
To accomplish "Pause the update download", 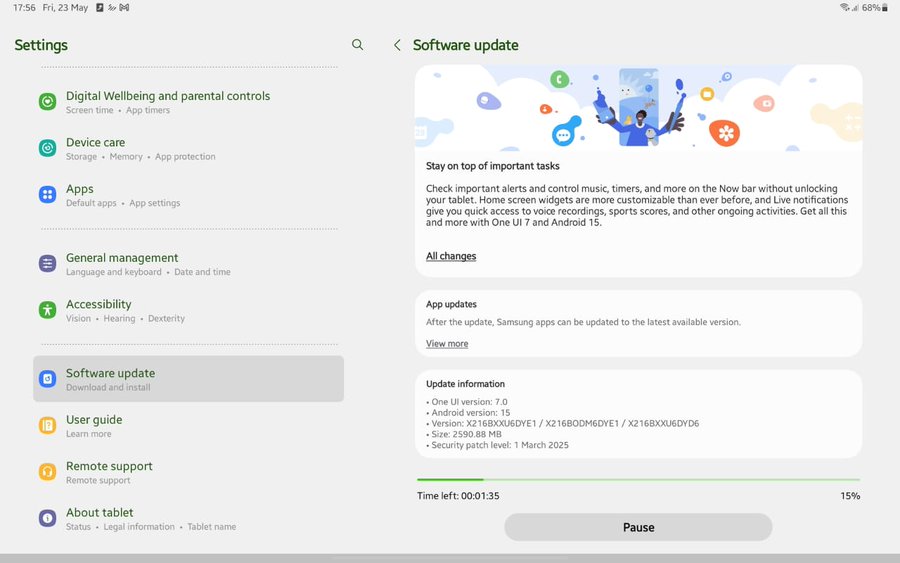I will tap(638, 527).
